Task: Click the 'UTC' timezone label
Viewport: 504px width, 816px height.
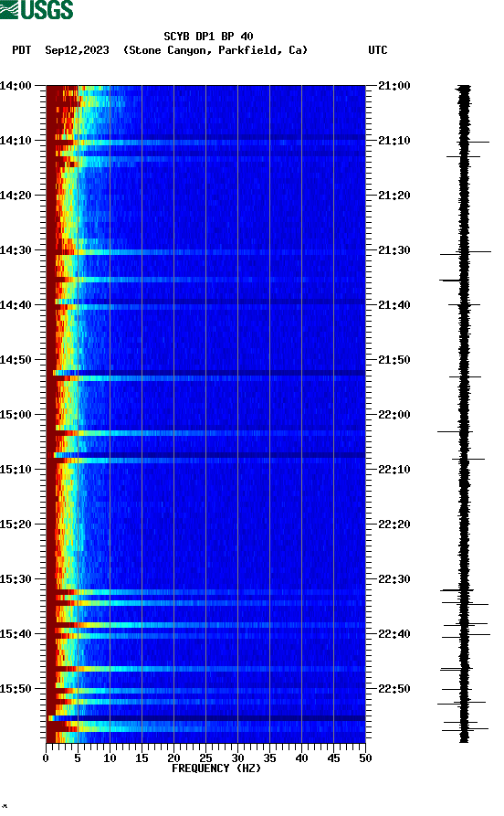Action: (x=378, y=50)
